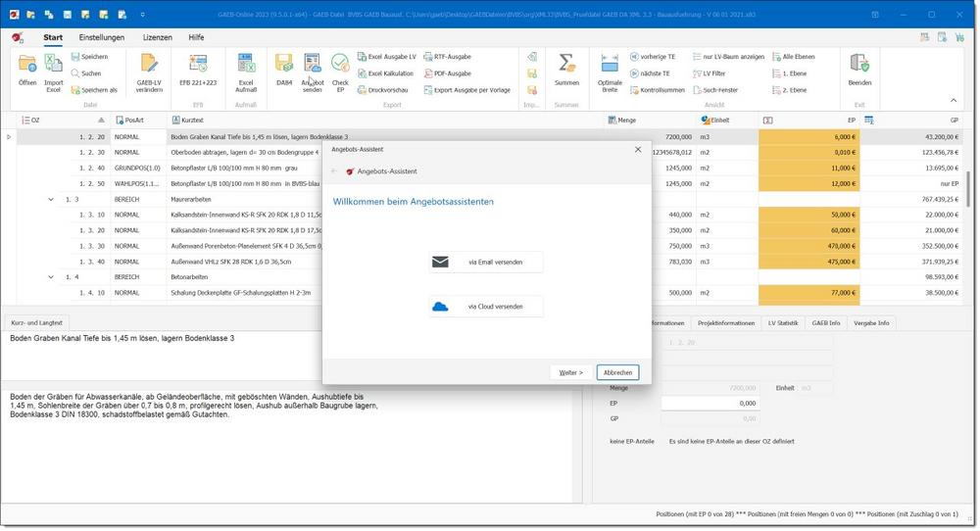Click the Menge column header
This screenshot has height=531, width=980.
click(x=650, y=120)
